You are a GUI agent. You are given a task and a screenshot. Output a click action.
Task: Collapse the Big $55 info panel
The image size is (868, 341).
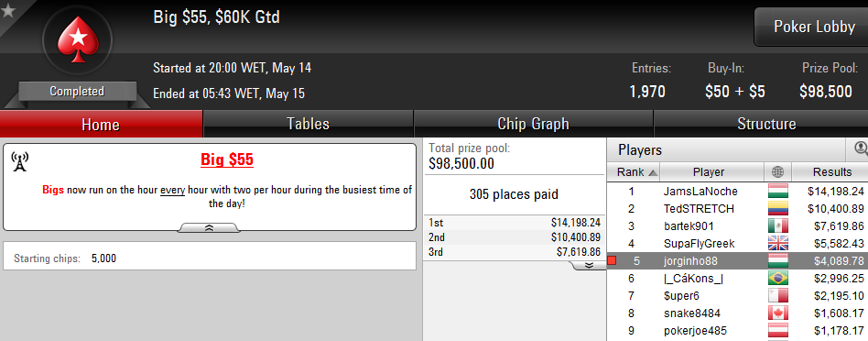(x=210, y=228)
